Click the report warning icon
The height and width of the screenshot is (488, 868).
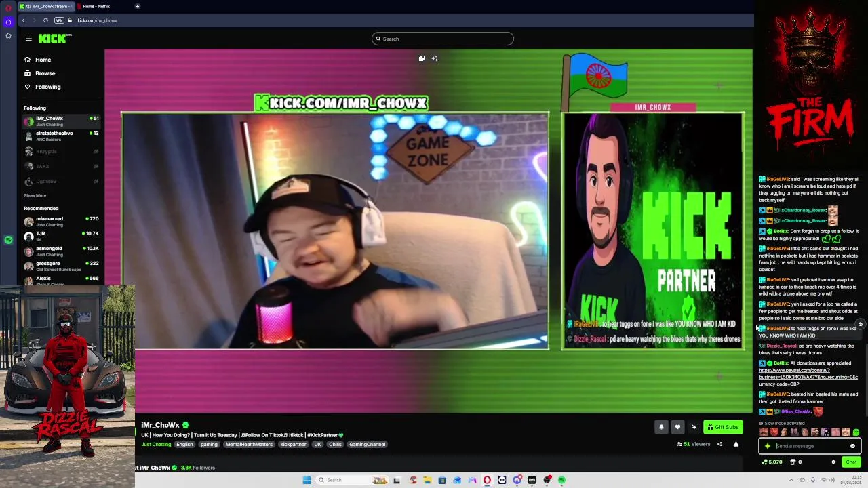[736, 445]
